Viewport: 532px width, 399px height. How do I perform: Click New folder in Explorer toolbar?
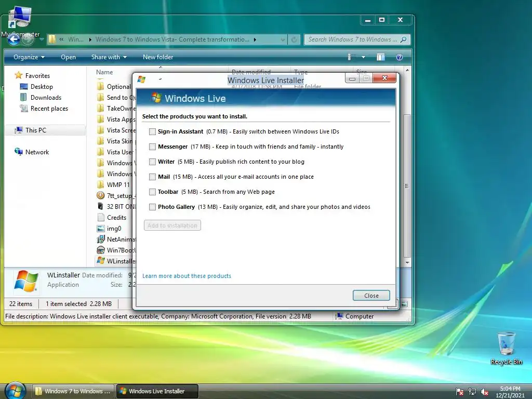[x=158, y=57]
